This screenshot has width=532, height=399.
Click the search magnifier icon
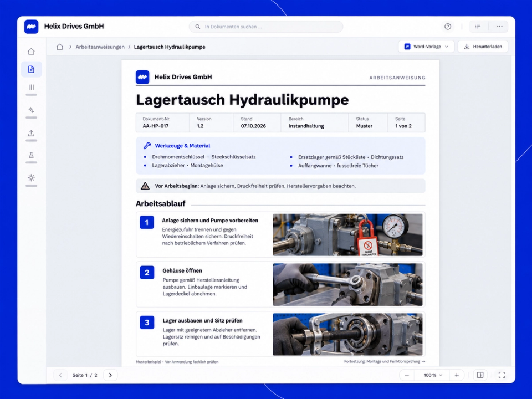click(x=197, y=27)
